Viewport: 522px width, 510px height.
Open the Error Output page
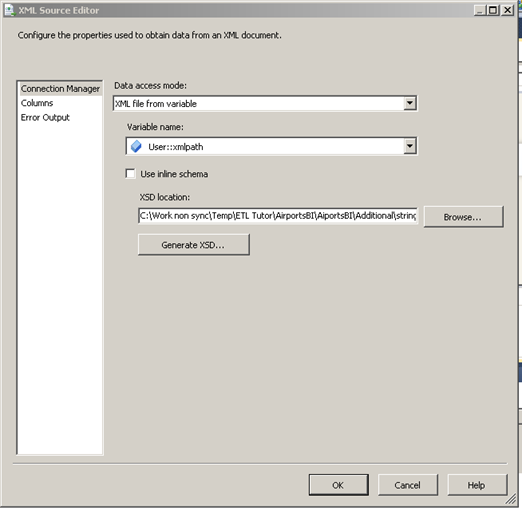tap(45, 117)
